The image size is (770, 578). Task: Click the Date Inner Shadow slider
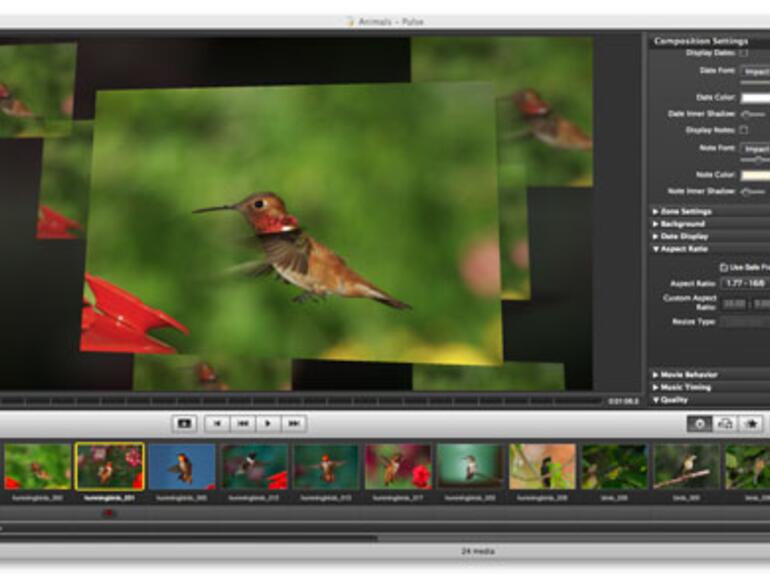click(753, 114)
